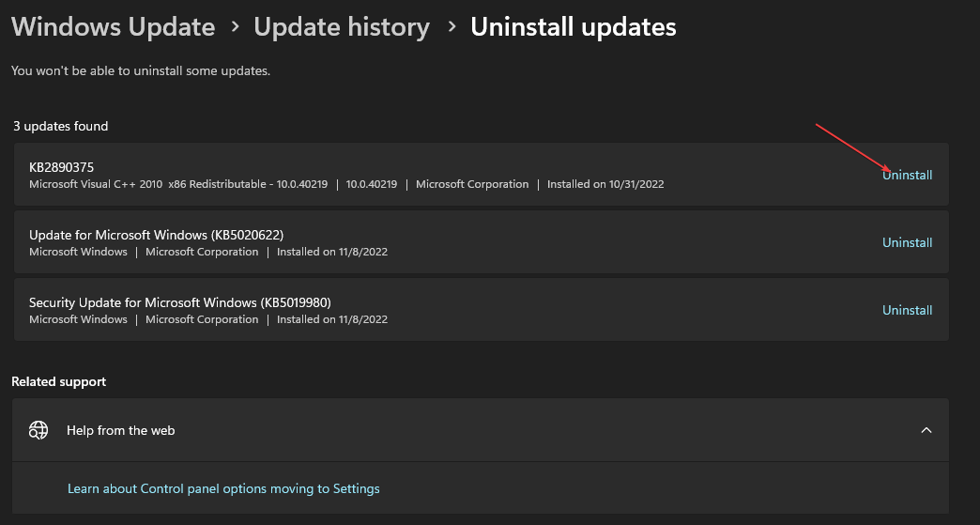Open the Update history breadcrumb
This screenshot has width=980, height=525.
(x=342, y=27)
